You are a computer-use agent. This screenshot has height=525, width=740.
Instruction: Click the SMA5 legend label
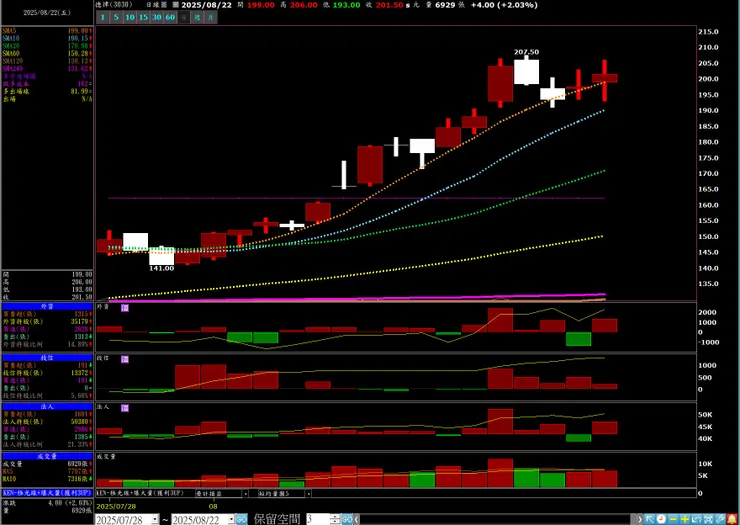click(x=9, y=31)
